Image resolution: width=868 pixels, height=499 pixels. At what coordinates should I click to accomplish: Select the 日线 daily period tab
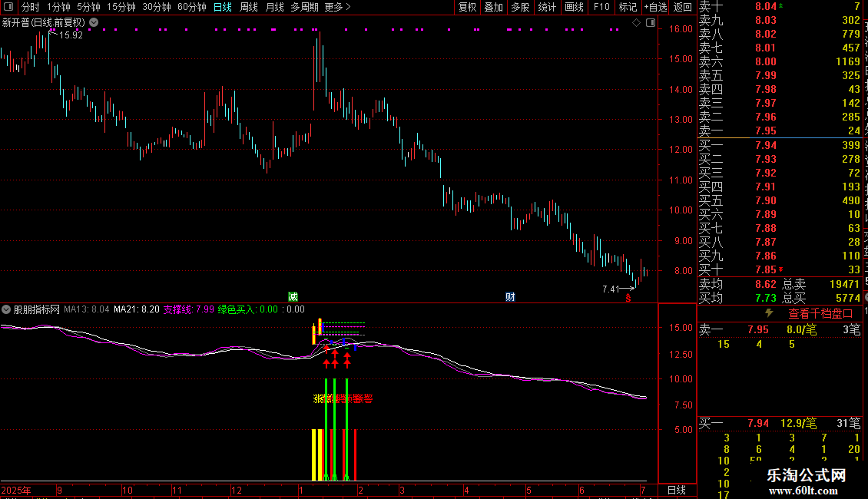coord(223,7)
